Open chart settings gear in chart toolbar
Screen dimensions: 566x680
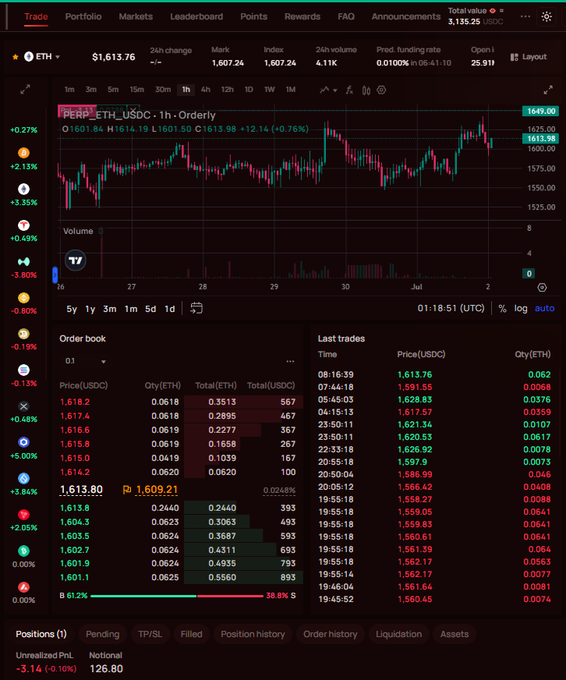click(381, 90)
